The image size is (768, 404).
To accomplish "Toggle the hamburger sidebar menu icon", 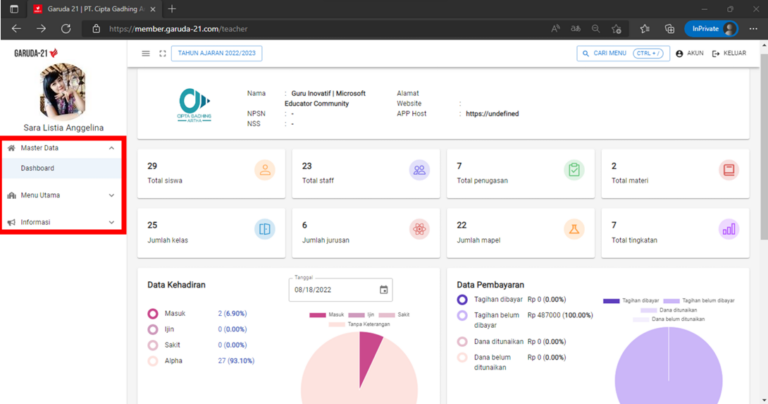I will [x=146, y=53].
